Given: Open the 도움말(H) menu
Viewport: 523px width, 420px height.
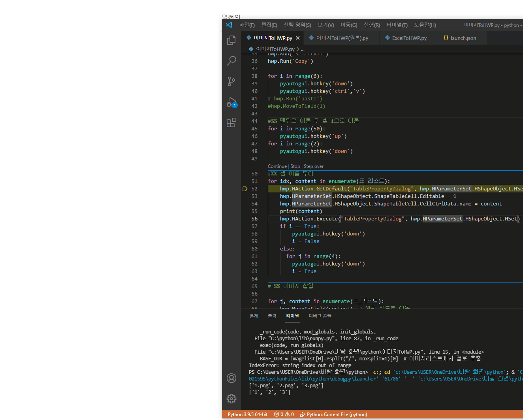Looking at the screenshot, I should 425,25.
